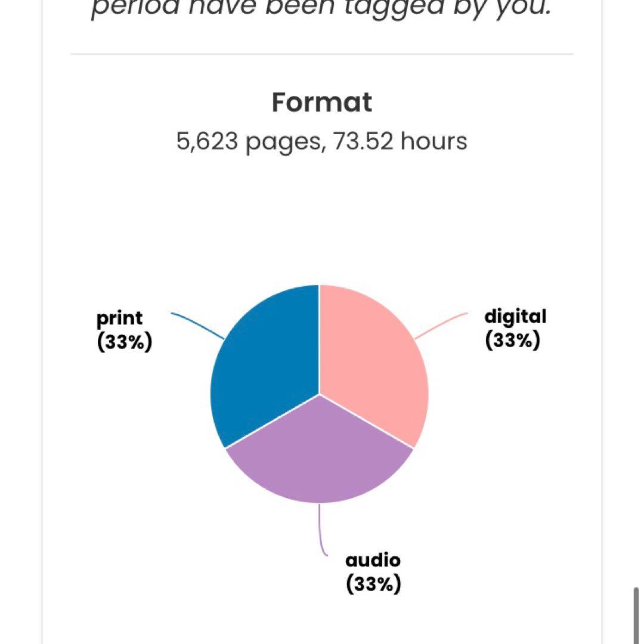Click the 5,623 pages, 73.52 hours text
This screenshot has width=644, height=644.
[322, 142]
